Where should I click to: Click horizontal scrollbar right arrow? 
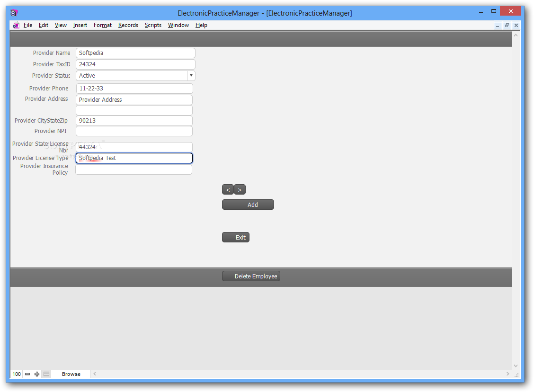coord(508,374)
